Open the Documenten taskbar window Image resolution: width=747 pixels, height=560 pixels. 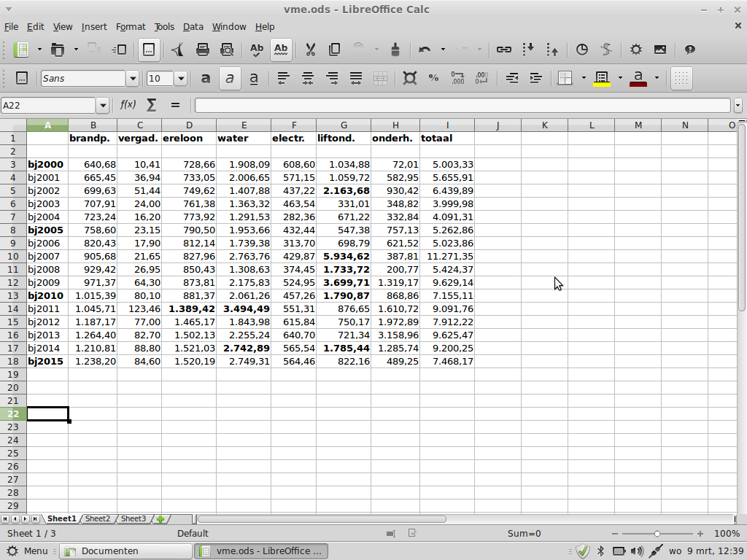(x=109, y=551)
